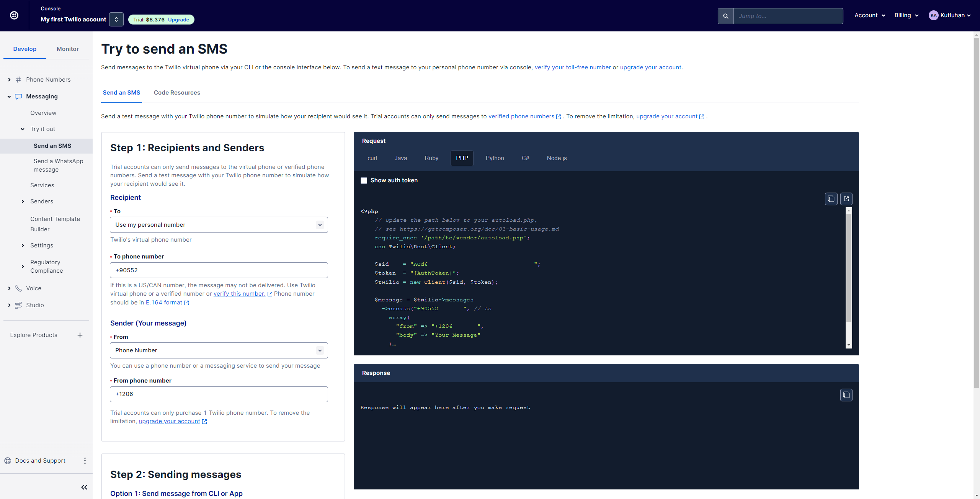Toggle Show auth token checkbox
This screenshot has height=499, width=980.
[x=364, y=180]
